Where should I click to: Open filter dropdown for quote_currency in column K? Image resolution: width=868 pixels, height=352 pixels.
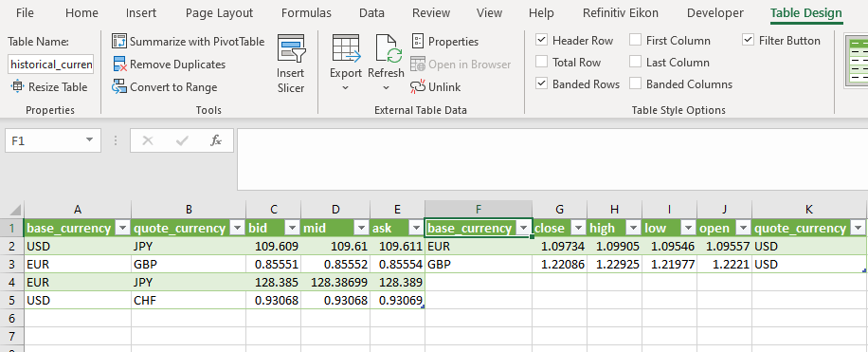click(x=859, y=229)
